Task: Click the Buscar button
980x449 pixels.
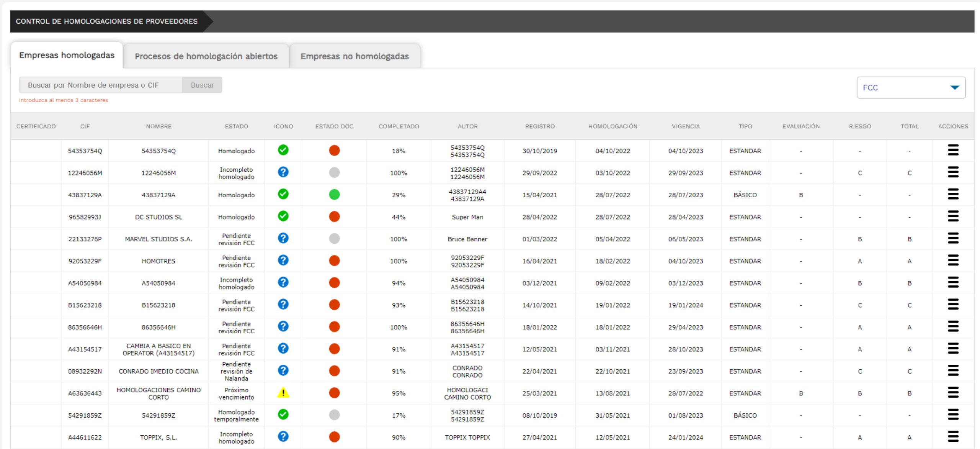Action: click(202, 85)
